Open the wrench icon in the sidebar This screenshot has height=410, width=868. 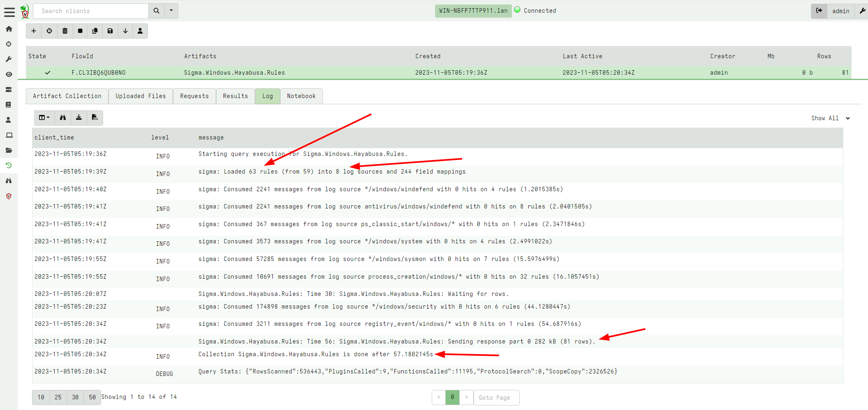tap(9, 59)
